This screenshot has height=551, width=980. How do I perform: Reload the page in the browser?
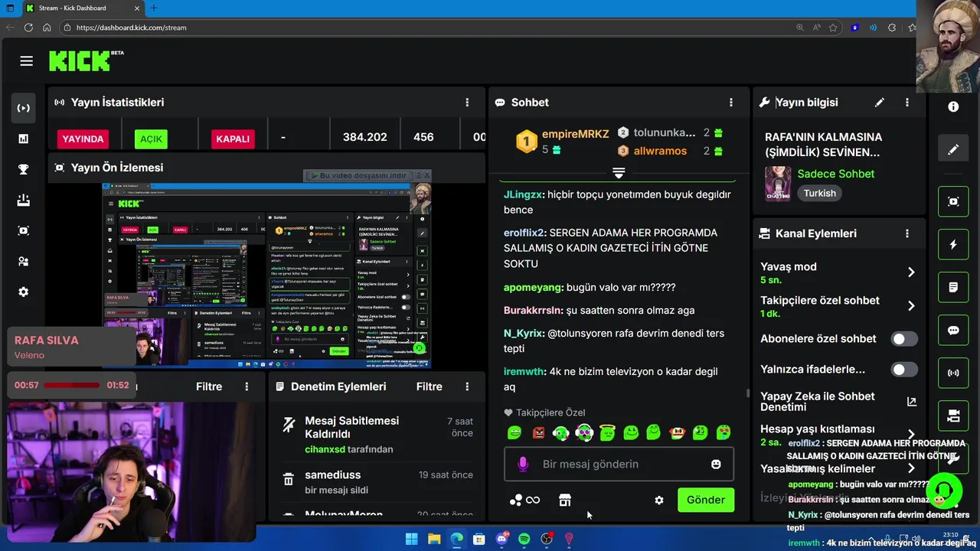[28, 28]
